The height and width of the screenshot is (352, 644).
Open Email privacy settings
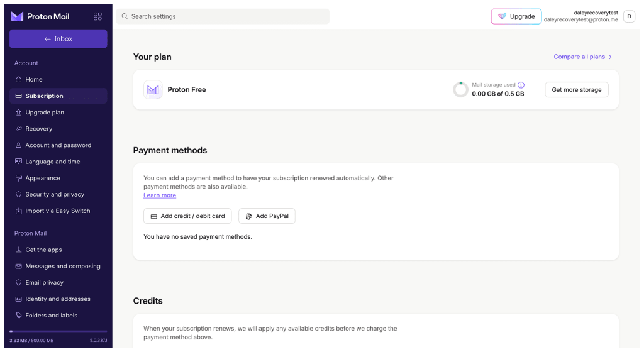[x=58, y=283]
